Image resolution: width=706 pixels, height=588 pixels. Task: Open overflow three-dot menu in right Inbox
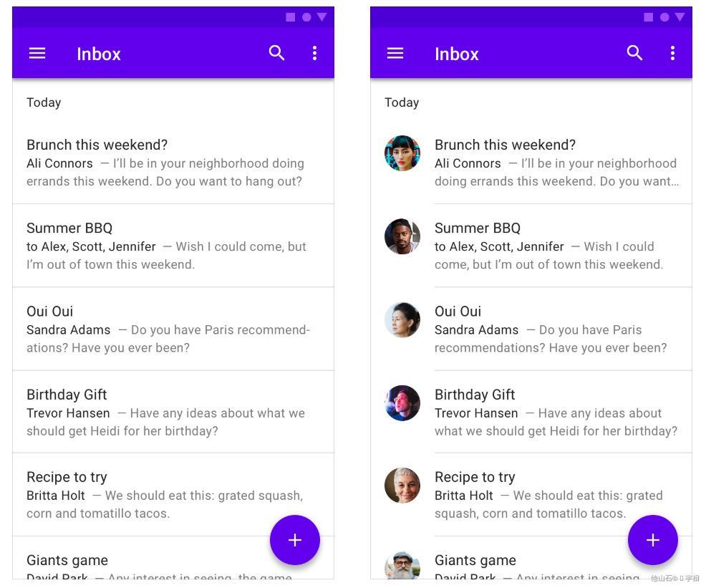tap(672, 53)
